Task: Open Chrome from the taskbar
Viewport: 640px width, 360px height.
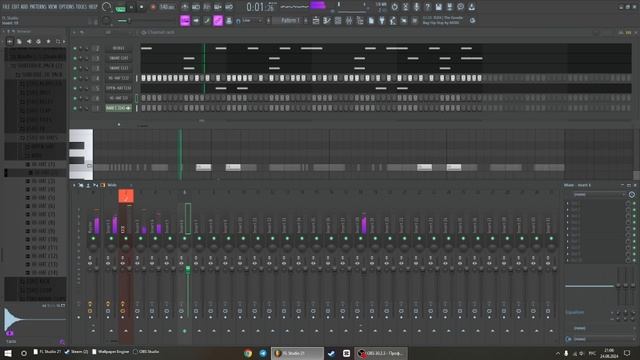Action: [248, 353]
